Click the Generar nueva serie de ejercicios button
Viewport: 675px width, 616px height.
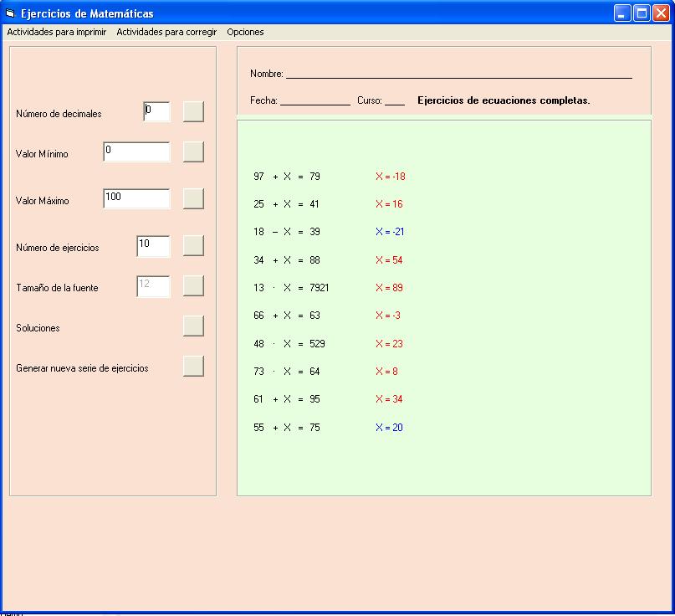(193, 366)
